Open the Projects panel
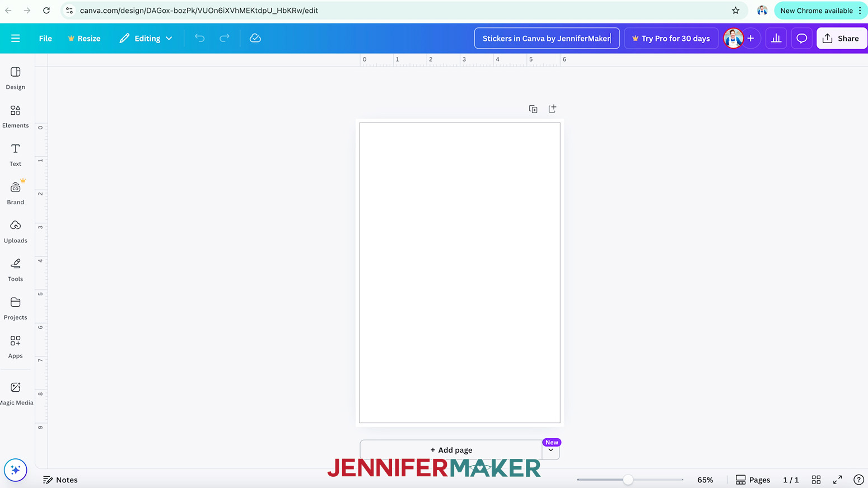Image resolution: width=868 pixels, height=488 pixels. 16,309
